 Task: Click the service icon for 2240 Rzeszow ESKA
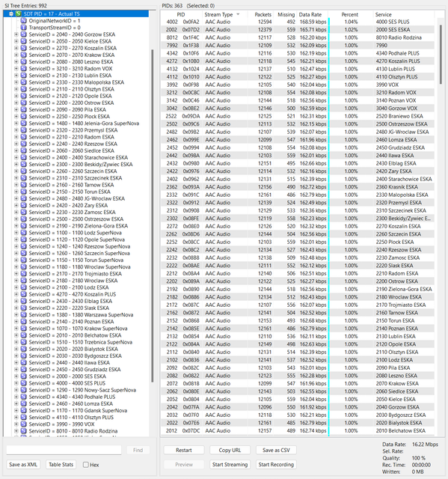pyautogui.click(x=23, y=144)
